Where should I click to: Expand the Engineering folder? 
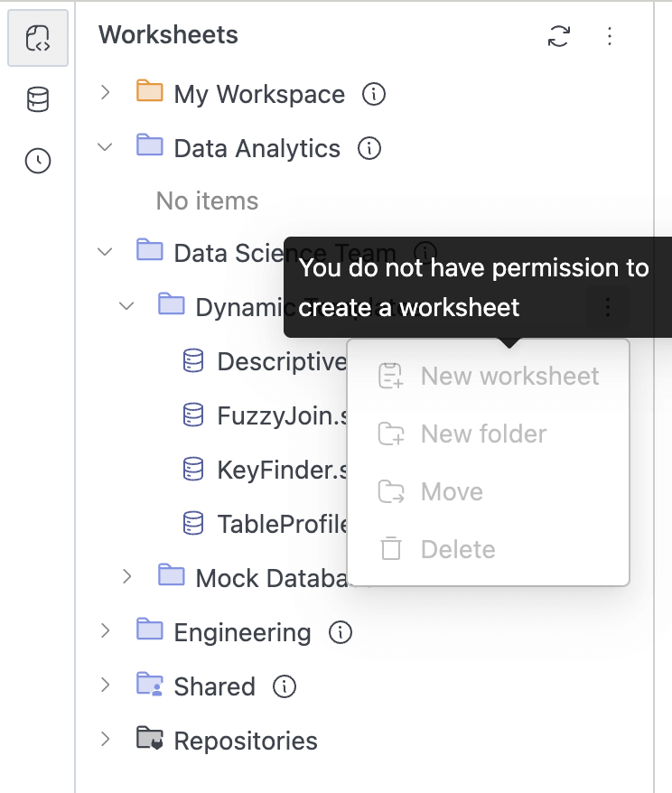105,630
